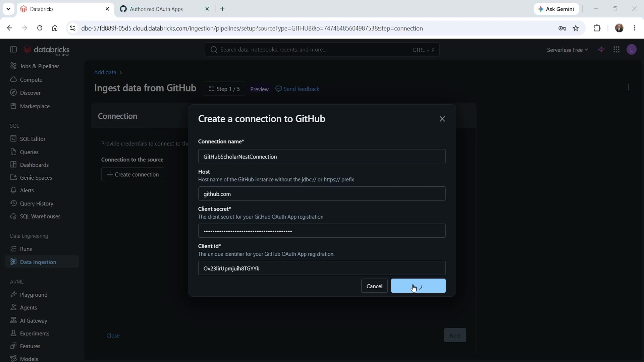This screenshot has height=362, width=644.
Task: Open browser home page
Action: point(55,28)
